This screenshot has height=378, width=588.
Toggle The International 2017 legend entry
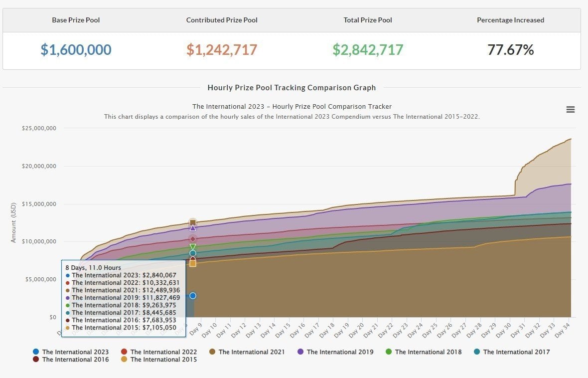pyautogui.click(x=512, y=352)
